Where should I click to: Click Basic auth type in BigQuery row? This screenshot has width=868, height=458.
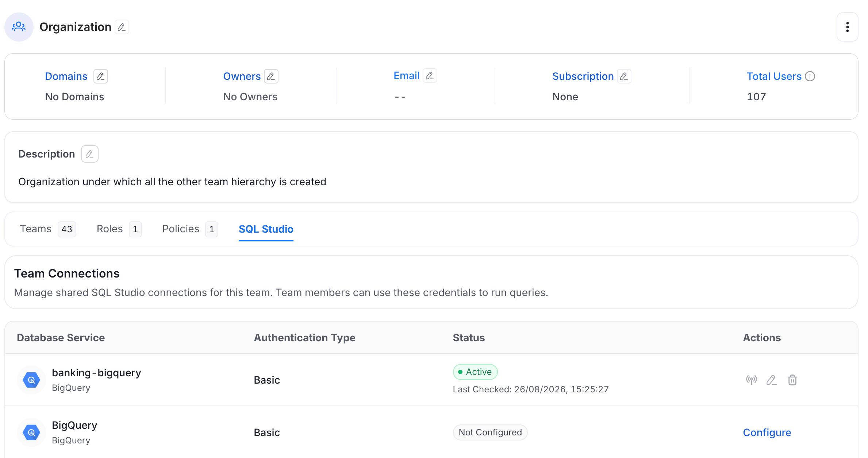(x=267, y=432)
